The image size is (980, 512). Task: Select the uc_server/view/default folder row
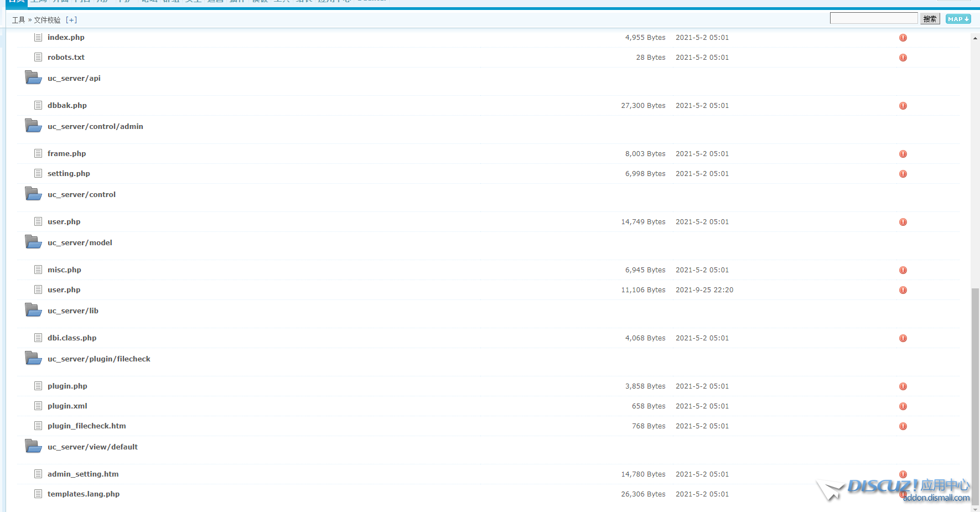[x=92, y=447]
